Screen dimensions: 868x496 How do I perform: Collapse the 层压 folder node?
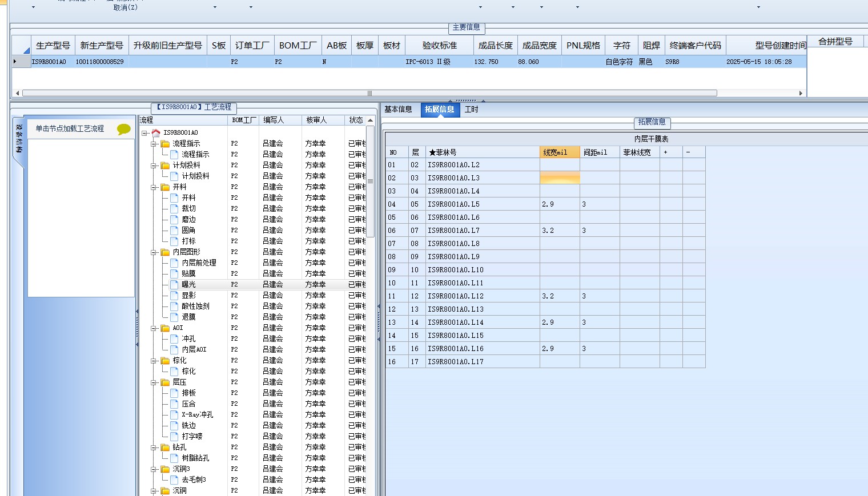(x=154, y=382)
